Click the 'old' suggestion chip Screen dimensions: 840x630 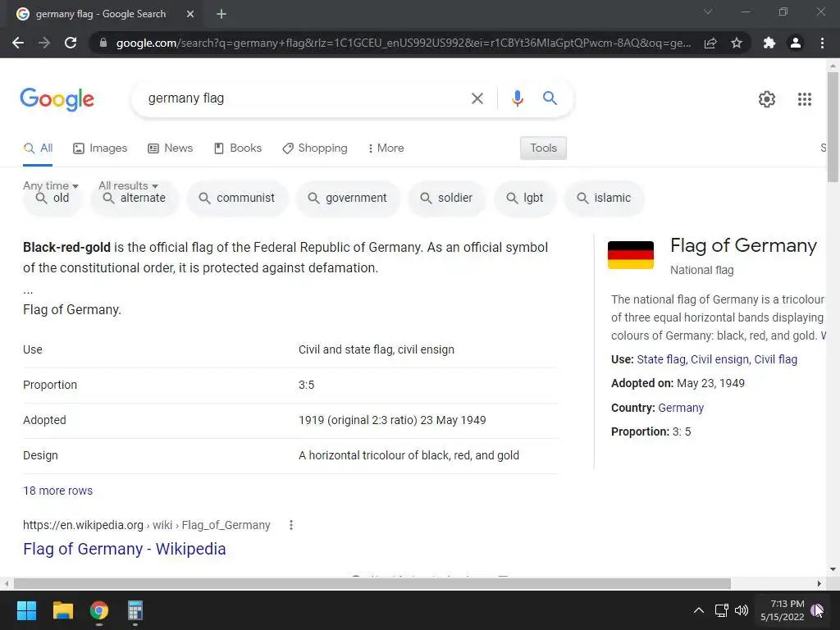52,199
